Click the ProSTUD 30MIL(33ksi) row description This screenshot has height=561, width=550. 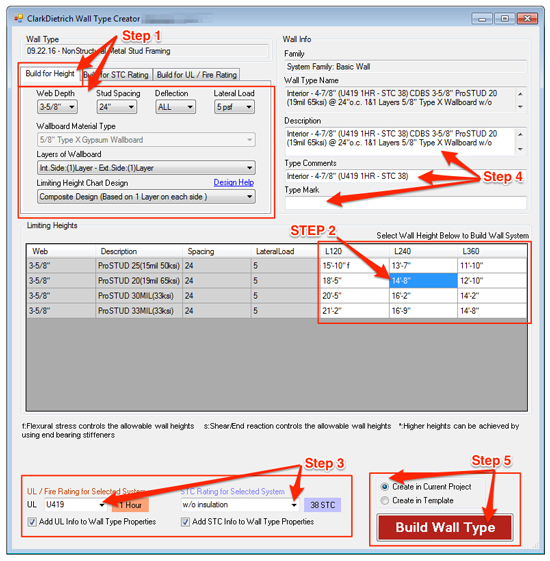point(139,296)
